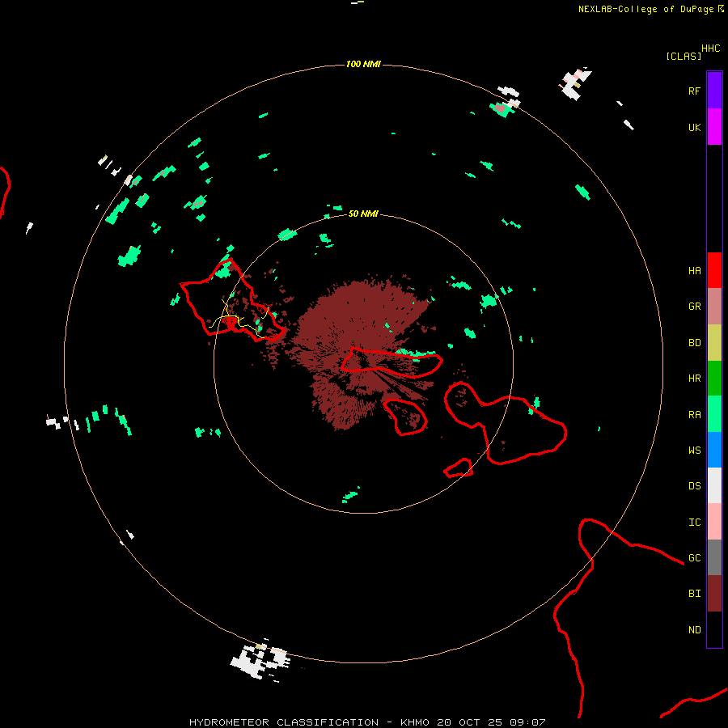Click the HA legend label
The width and height of the screenshot is (728, 728).
coord(694,270)
